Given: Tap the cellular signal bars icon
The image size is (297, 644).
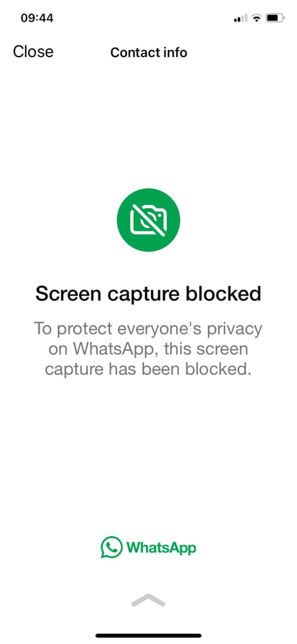Looking at the screenshot, I should point(240,18).
